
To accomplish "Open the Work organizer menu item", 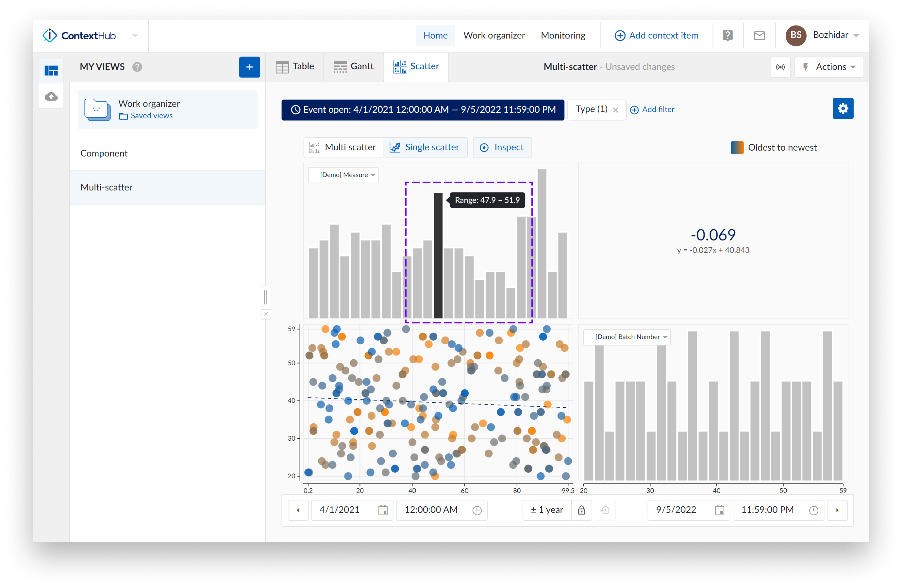I will 494,36.
